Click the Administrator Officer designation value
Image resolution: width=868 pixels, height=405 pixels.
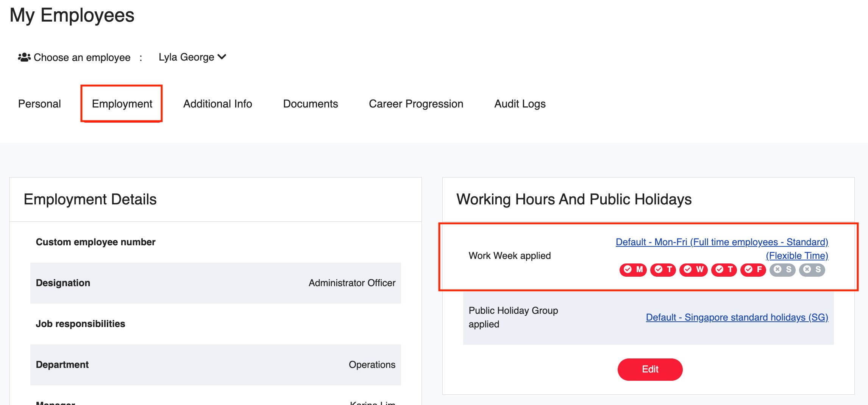tap(352, 283)
